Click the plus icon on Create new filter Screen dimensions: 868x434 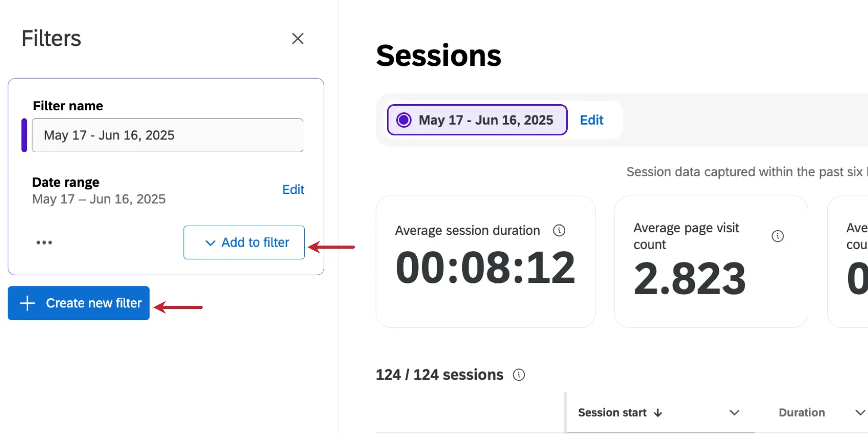click(28, 303)
